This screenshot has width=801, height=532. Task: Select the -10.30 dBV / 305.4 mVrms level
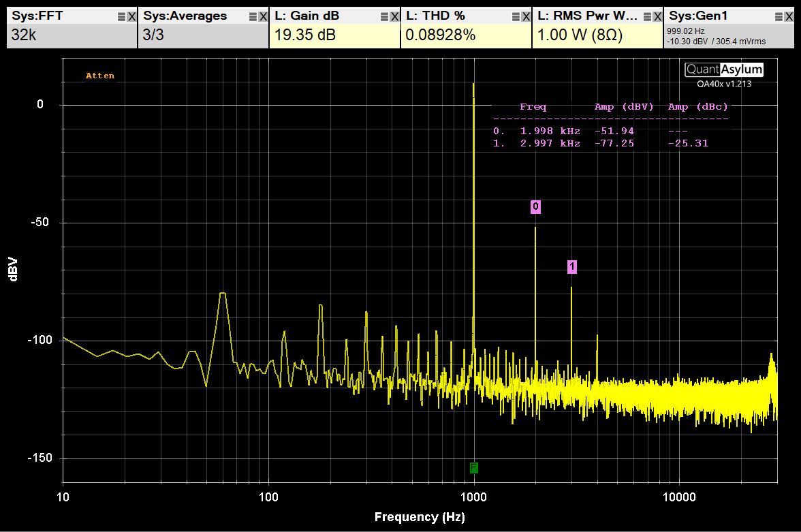pos(717,42)
